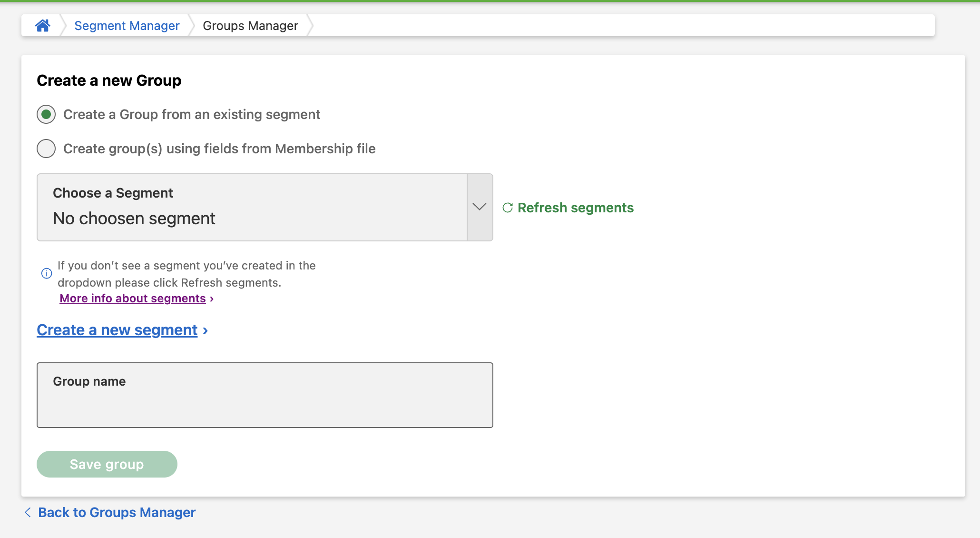Focus the Group name input field
Viewport: 980px width, 538px height.
click(265, 395)
